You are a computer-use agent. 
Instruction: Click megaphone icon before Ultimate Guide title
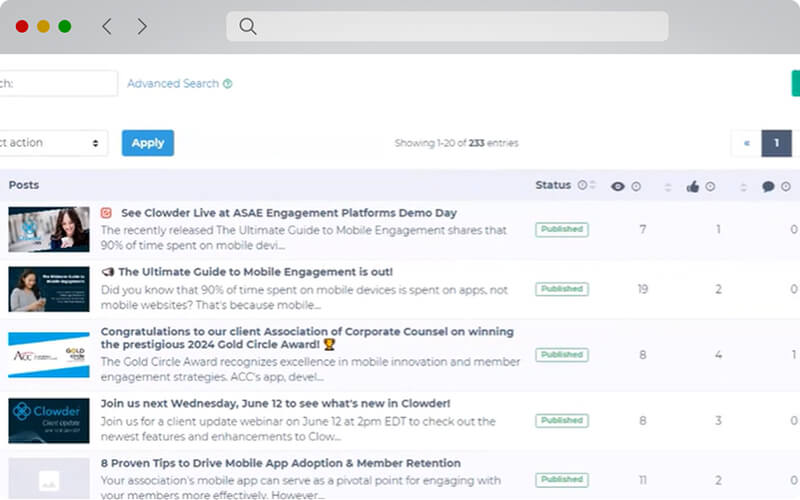[x=107, y=272]
